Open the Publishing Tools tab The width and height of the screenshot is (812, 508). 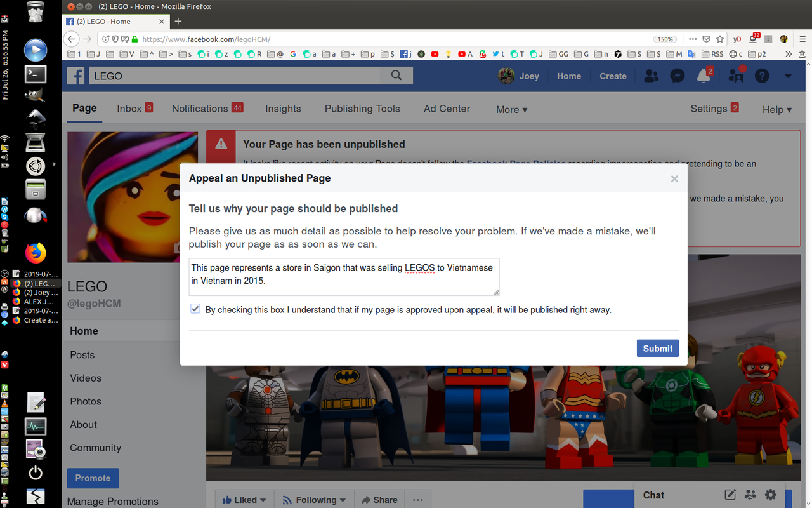click(x=362, y=109)
